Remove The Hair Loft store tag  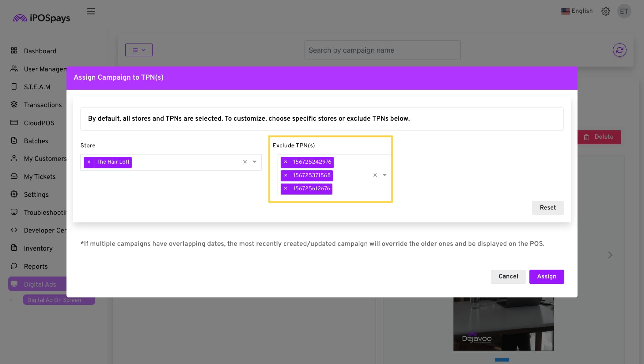pyautogui.click(x=89, y=162)
